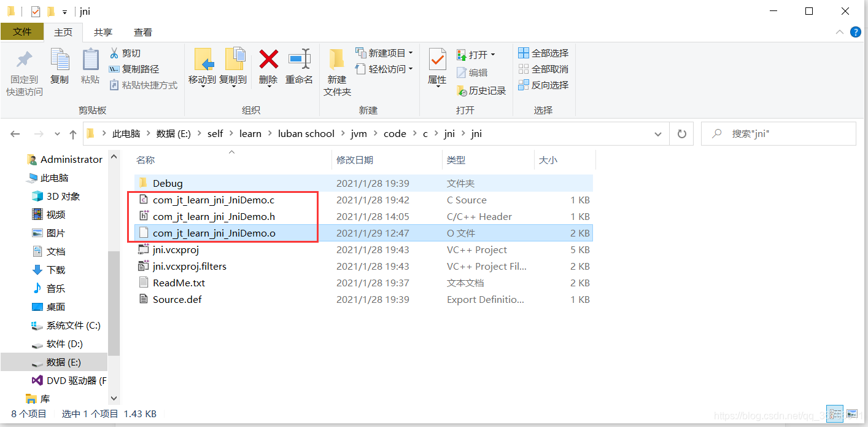
Task: Click the Back navigation arrow
Action: (15, 134)
